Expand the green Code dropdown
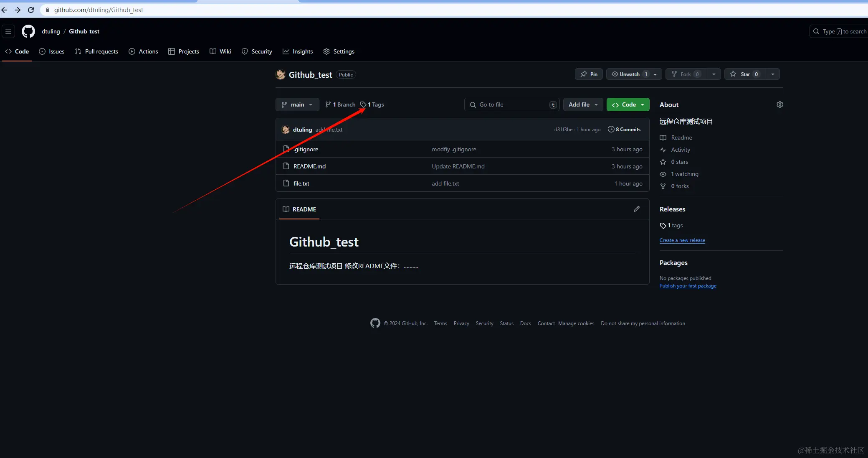 pyautogui.click(x=628, y=104)
